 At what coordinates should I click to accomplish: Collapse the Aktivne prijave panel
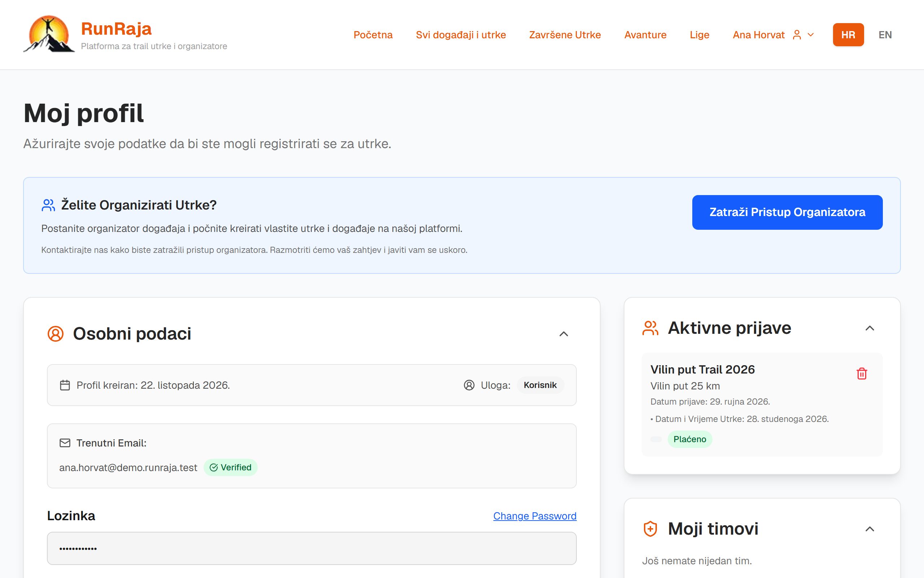[870, 328]
